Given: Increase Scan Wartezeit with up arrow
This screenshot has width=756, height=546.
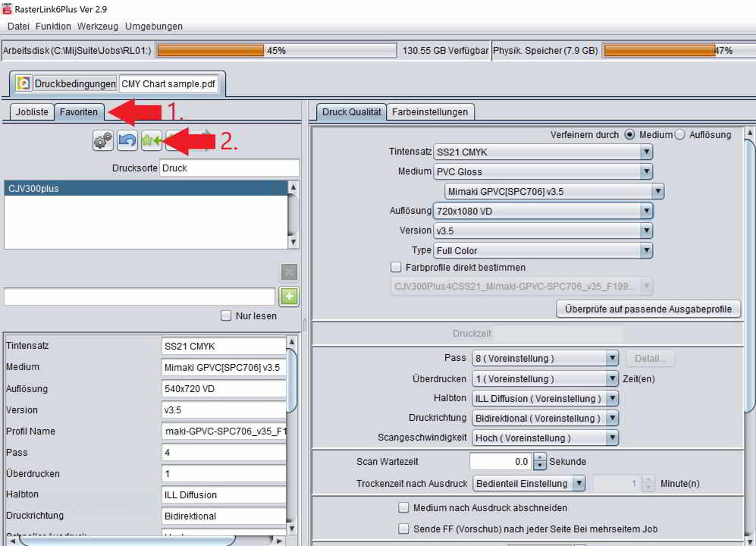Looking at the screenshot, I should click(x=540, y=457).
